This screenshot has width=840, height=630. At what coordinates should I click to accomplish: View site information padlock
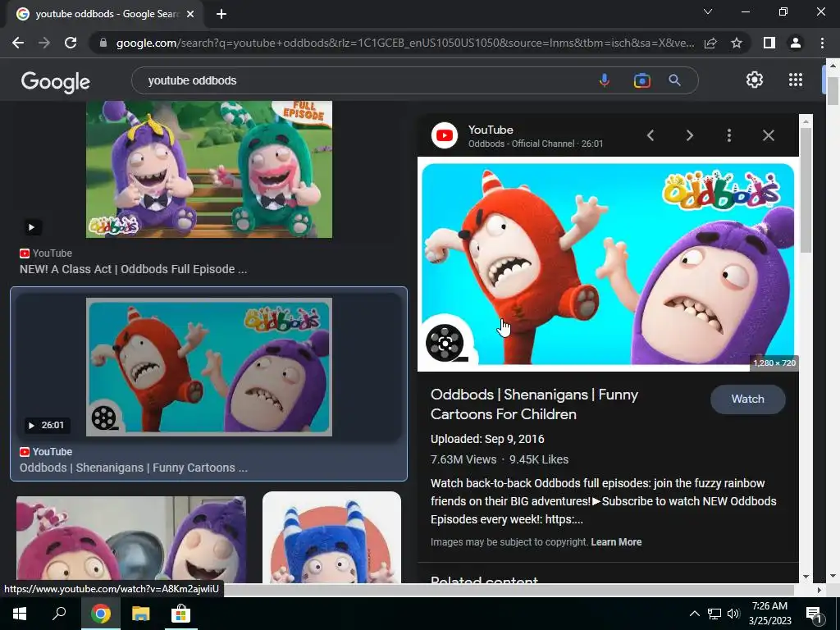coord(103,43)
